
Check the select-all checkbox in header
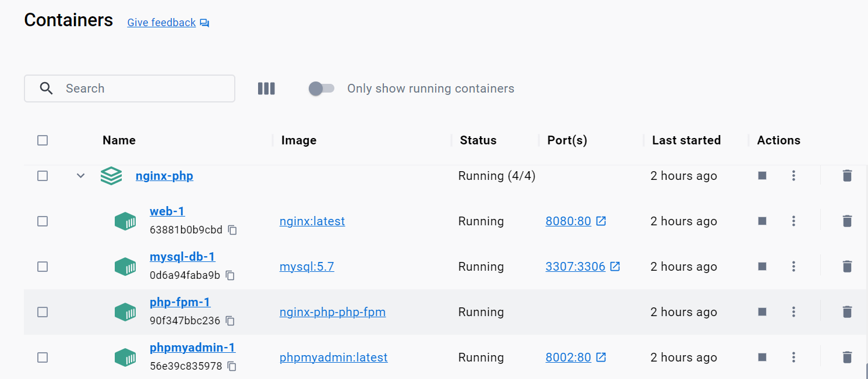43,140
